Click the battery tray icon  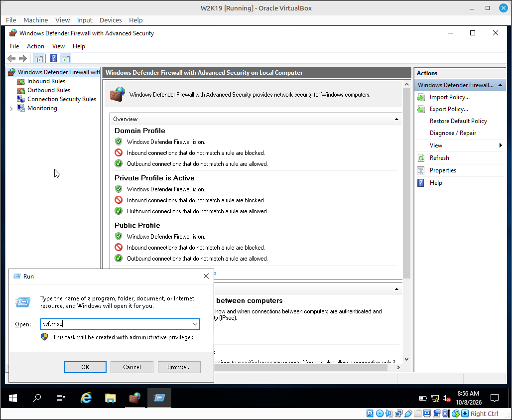[423, 399]
